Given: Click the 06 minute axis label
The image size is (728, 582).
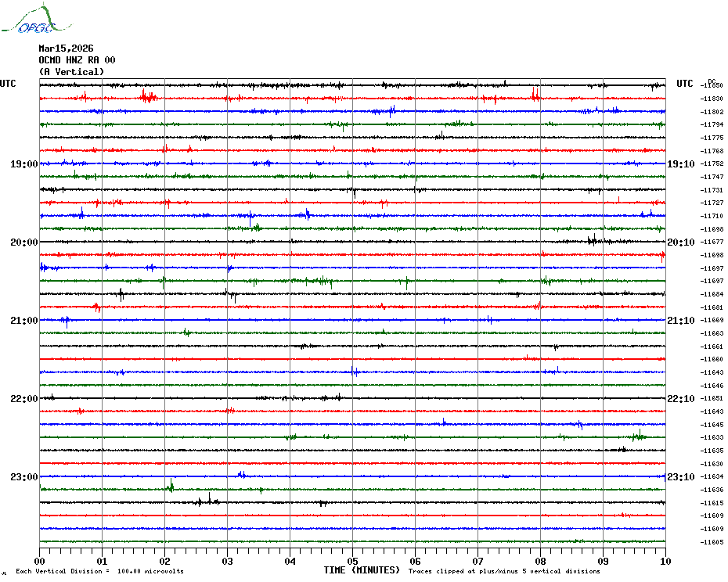Looking at the screenshot, I should coord(415,561).
